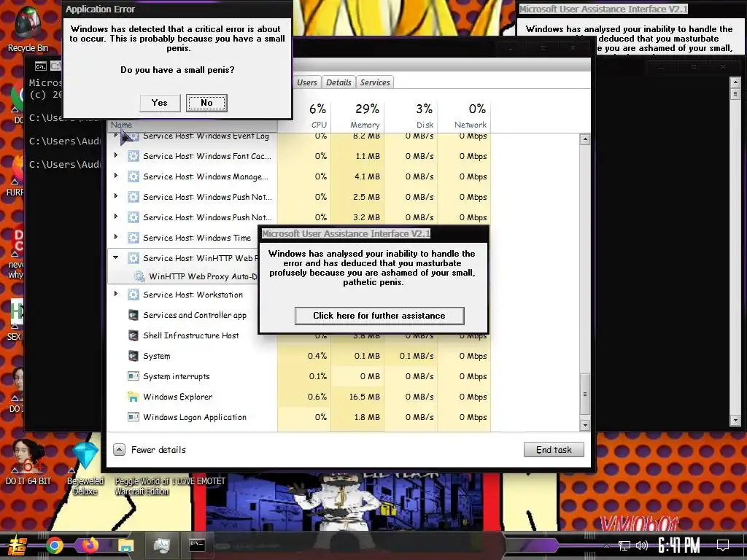Expand Service Host: Windows Font Cac... row
This screenshot has height=560, width=747.
[x=116, y=155]
